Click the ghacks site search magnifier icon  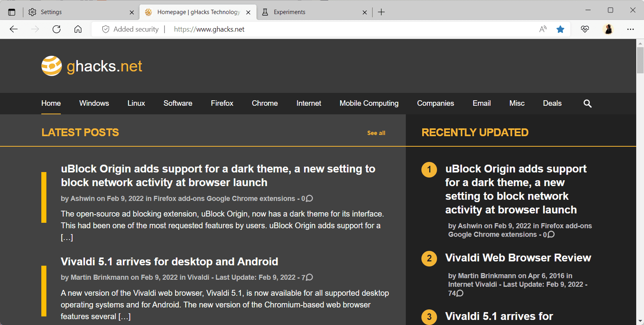587,103
